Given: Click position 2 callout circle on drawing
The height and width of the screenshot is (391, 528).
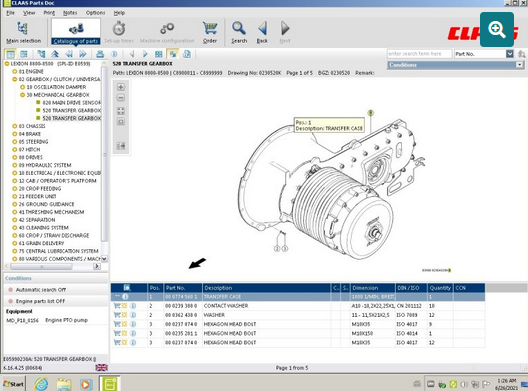Looking at the screenshot, I should [x=277, y=249].
